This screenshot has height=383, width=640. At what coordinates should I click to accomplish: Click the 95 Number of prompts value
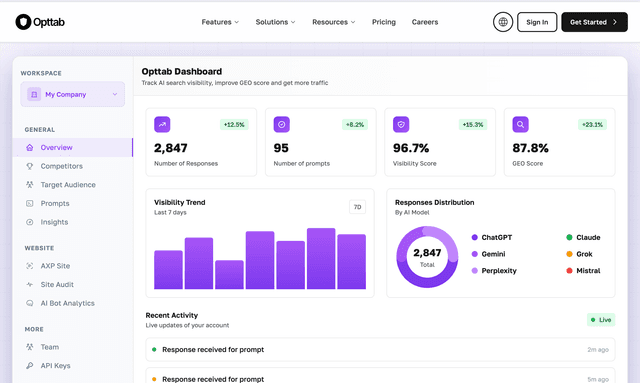click(x=281, y=148)
